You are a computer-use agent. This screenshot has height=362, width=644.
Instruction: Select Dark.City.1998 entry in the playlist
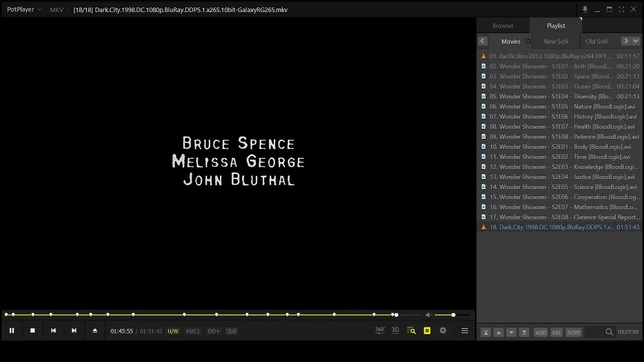pyautogui.click(x=560, y=227)
